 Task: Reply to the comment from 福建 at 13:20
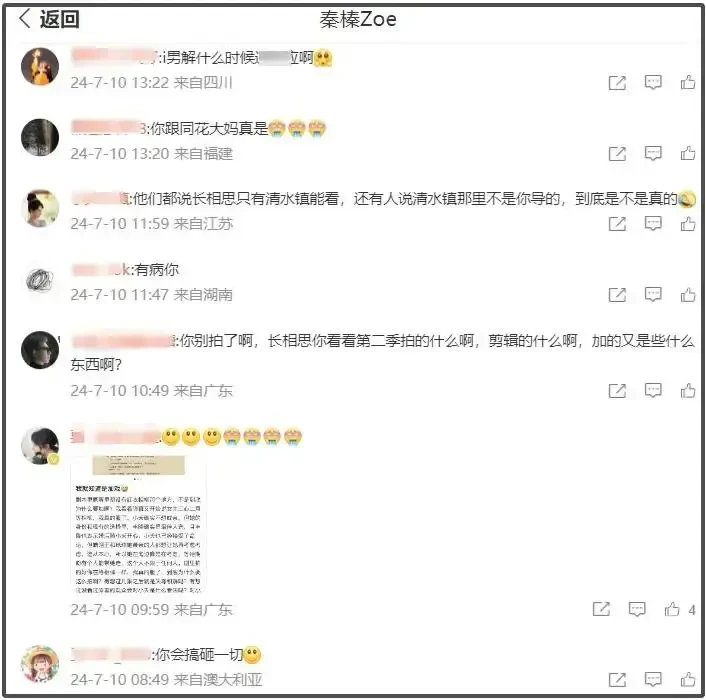[x=653, y=154]
